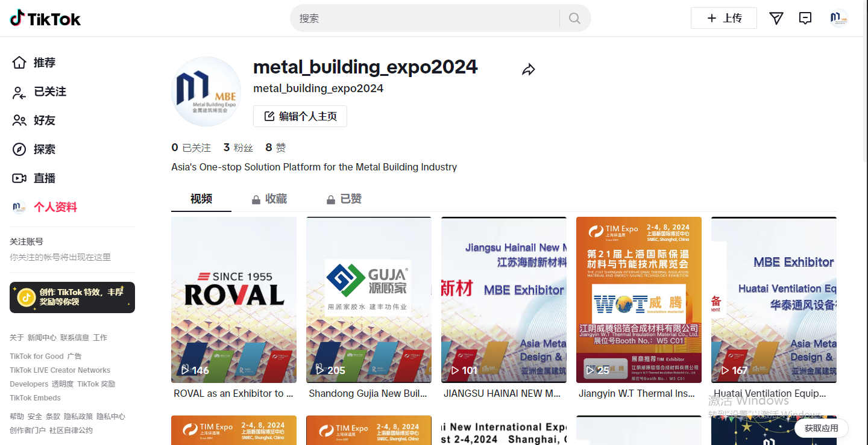Click the share profile arrow icon

(529, 70)
